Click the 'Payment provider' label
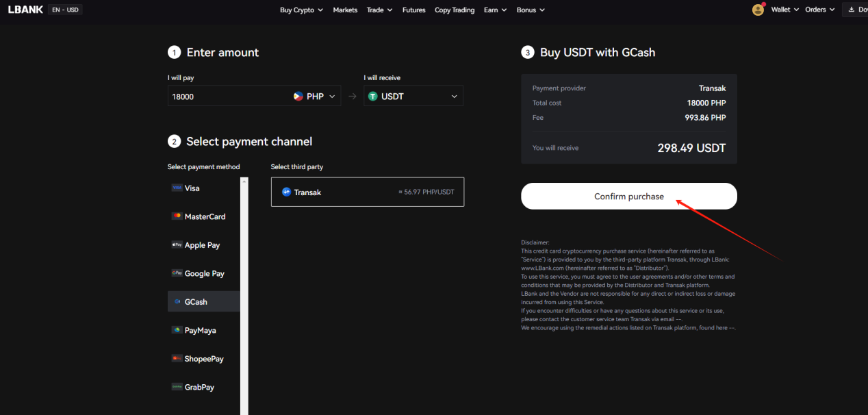The image size is (868, 415). click(559, 88)
